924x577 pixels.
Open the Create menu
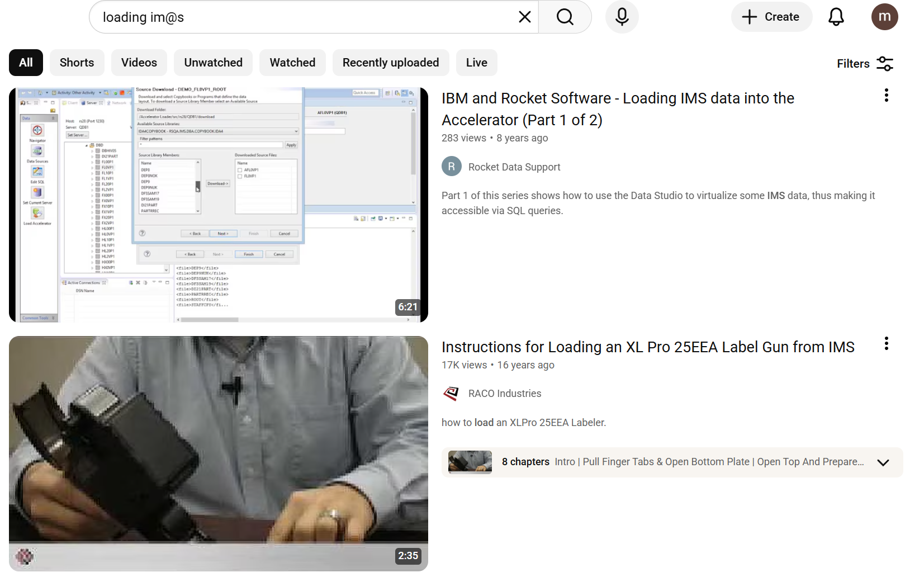point(771,17)
